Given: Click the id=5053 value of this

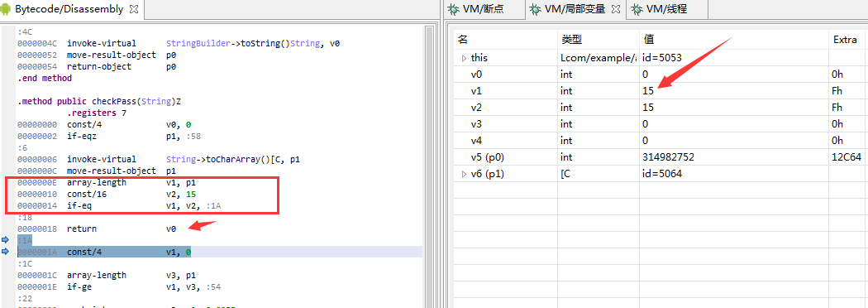Looking at the screenshot, I should coord(661,58).
